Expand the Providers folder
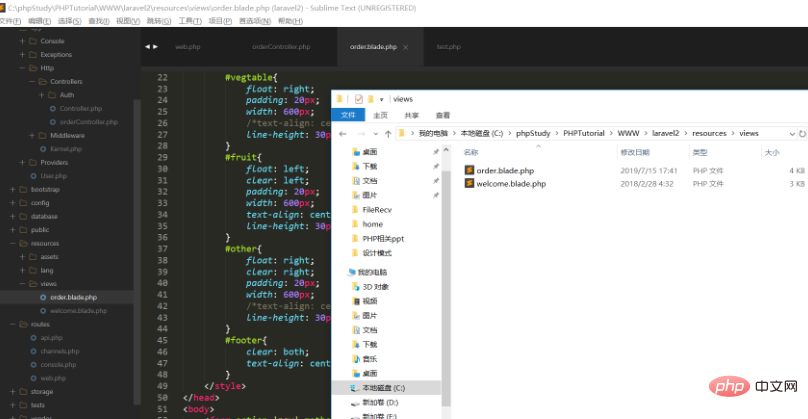Screen dimensions: 808x419 pos(22,162)
